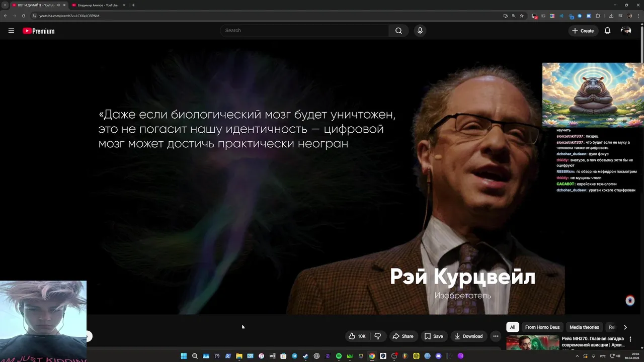This screenshot has width=644, height=362.
Task: Open Telegram from taskbar
Action: click(294, 356)
